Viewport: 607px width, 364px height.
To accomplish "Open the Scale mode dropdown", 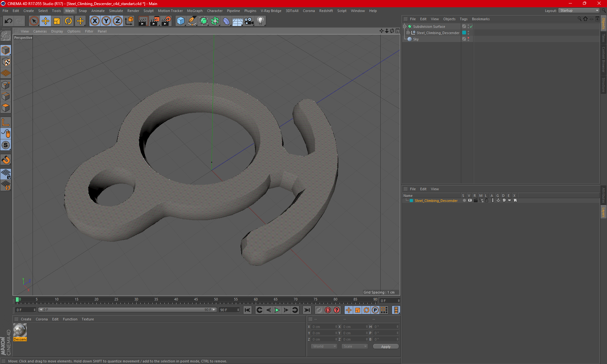I will click(354, 347).
